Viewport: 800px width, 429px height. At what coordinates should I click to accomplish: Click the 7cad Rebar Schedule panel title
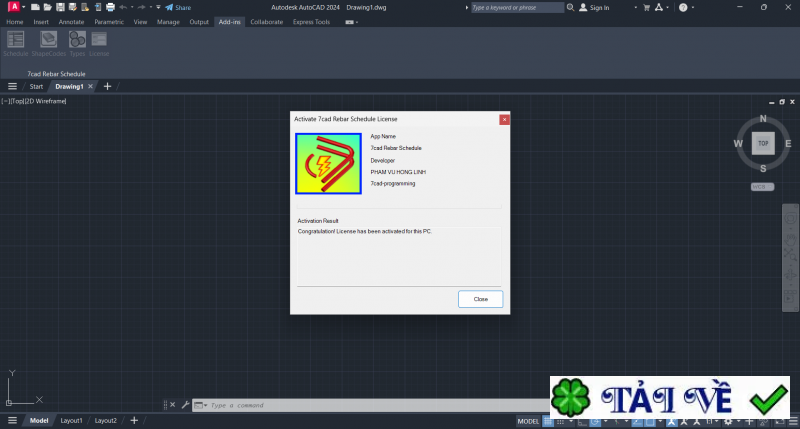[x=56, y=74]
